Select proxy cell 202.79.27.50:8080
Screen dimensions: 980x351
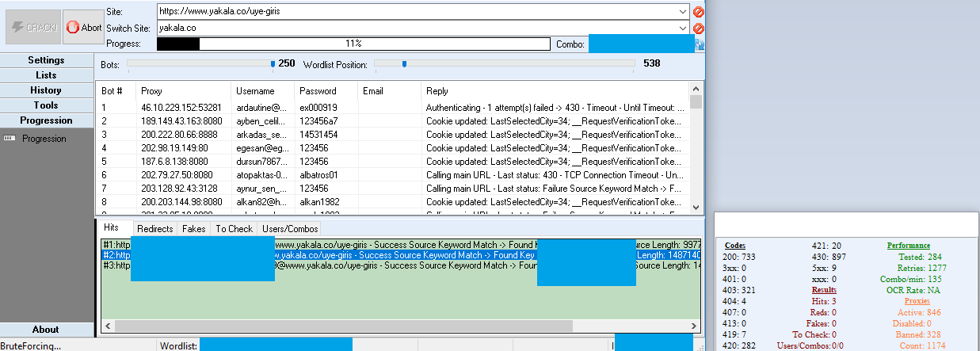tap(177, 174)
